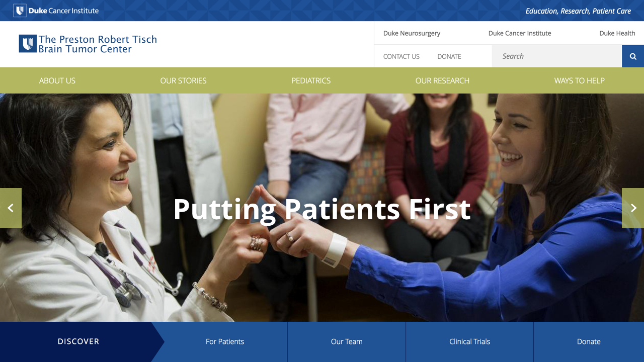Open the Pediatrics menu
644x362 pixels.
pos(311,80)
